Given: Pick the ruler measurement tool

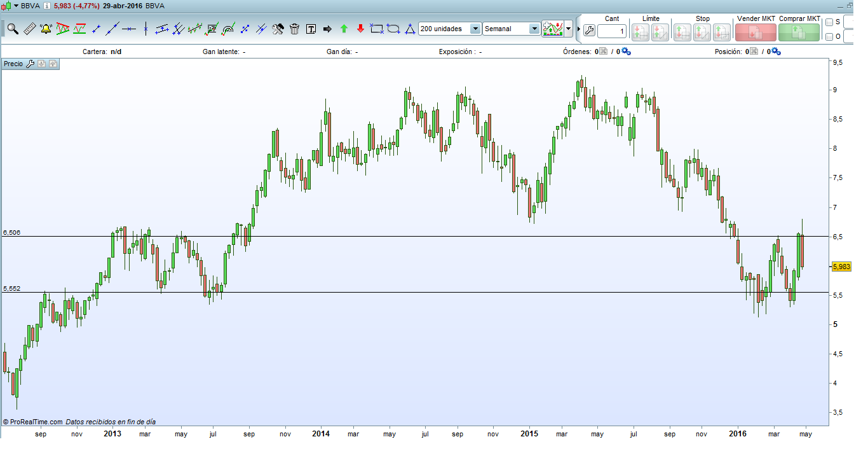Looking at the screenshot, I should pos(29,29).
